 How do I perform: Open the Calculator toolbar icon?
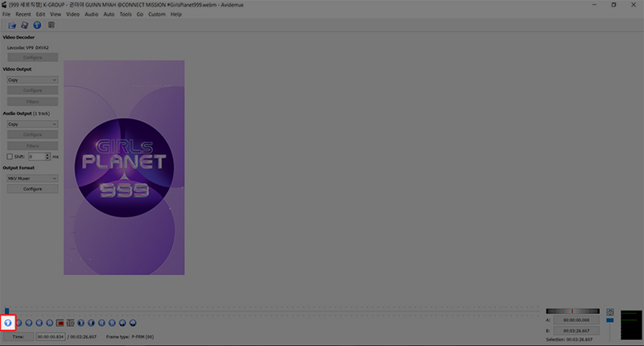(x=52, y=25)
